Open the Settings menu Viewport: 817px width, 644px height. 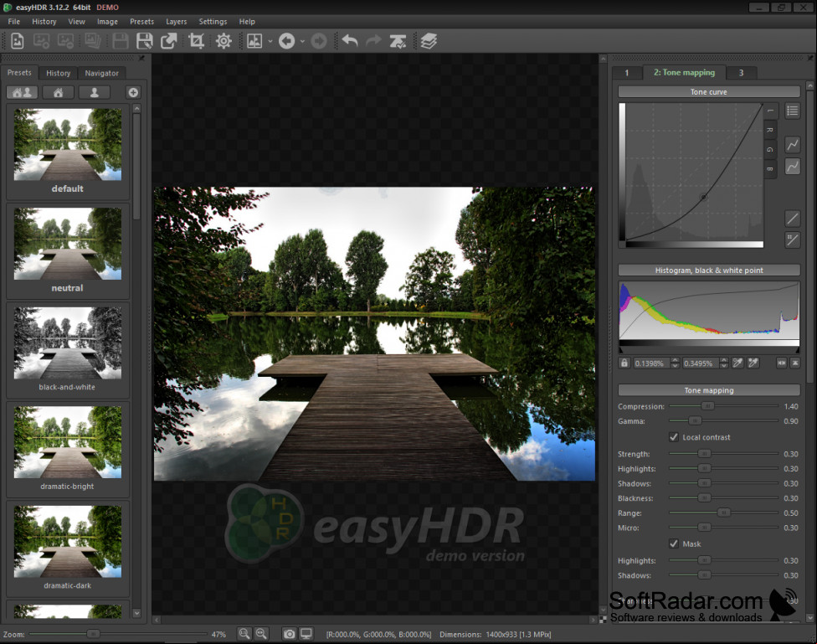coord(213,22)
